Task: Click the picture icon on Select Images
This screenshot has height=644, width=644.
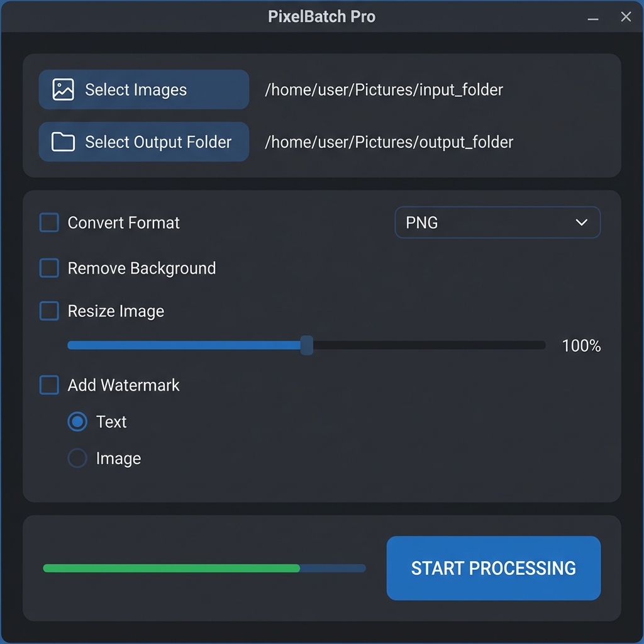Action: (x=63, y=89)
